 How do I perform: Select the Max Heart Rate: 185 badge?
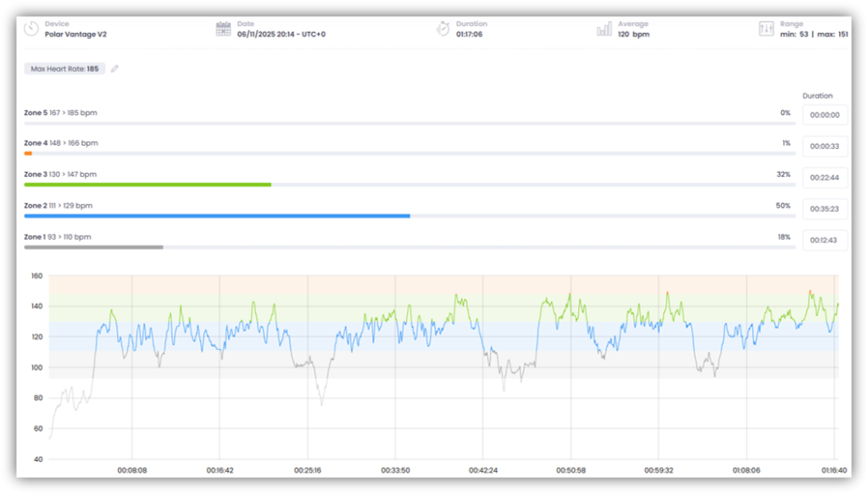coord(64,69)
